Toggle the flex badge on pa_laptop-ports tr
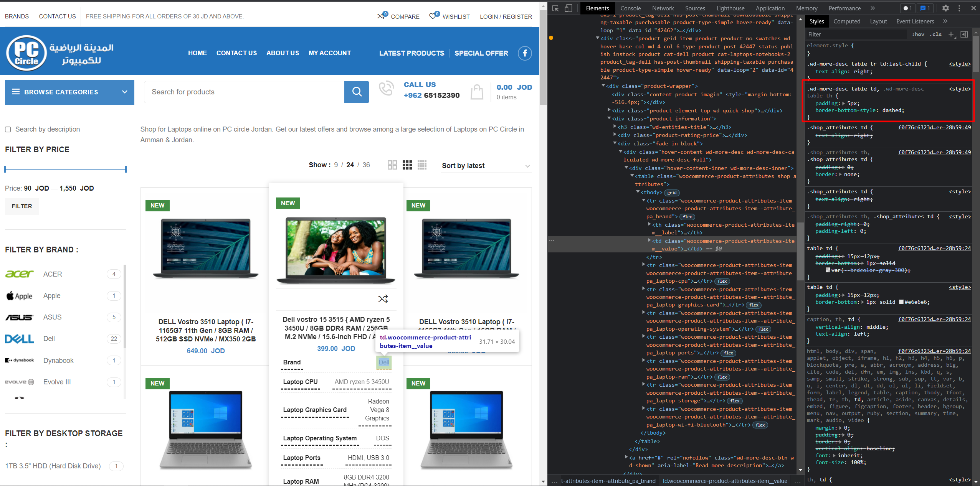Viewport: 980px width, 486px height. pyautogui.click(x=729, y=353)
